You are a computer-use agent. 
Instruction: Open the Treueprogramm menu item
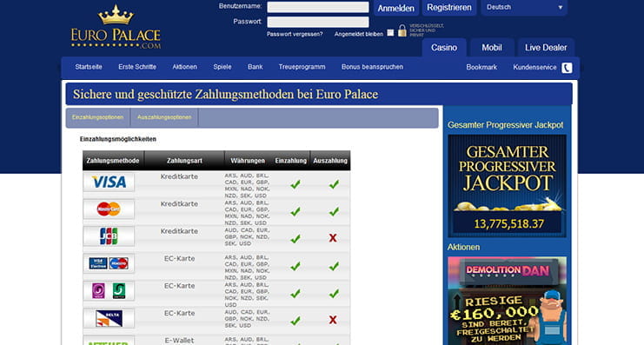(x=302, y=67)
